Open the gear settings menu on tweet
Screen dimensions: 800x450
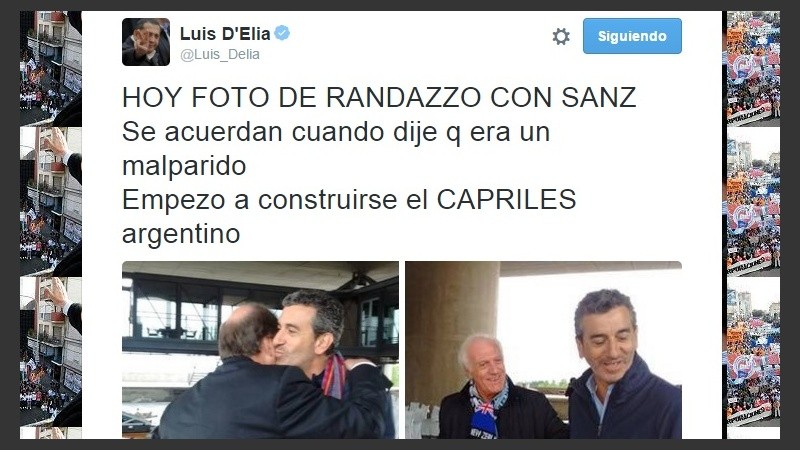[561, 36]
